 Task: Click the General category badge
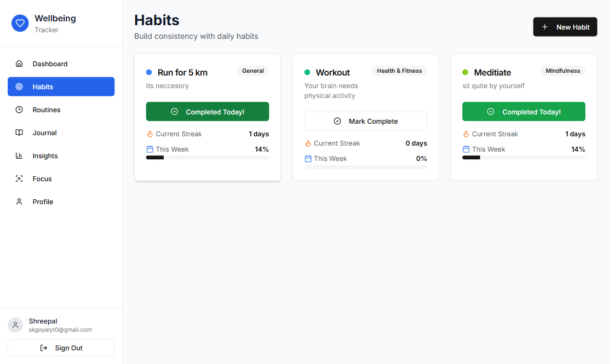click(x=252, y=71)
